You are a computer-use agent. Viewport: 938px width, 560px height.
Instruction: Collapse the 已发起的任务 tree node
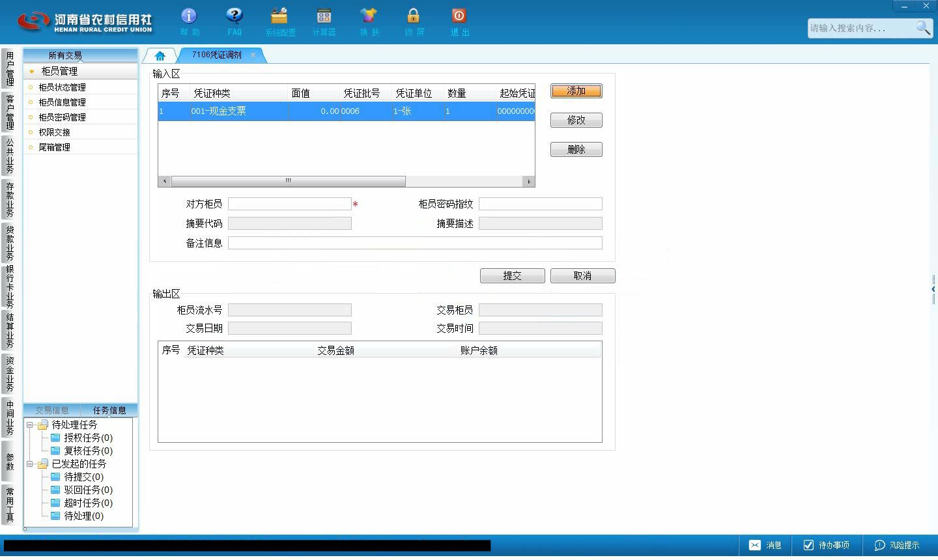tap(30, 464)
